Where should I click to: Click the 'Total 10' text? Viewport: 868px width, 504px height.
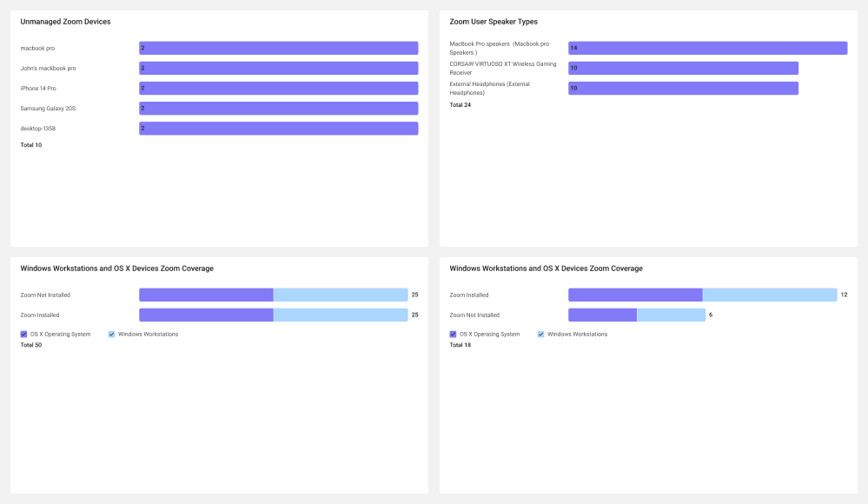31,145
